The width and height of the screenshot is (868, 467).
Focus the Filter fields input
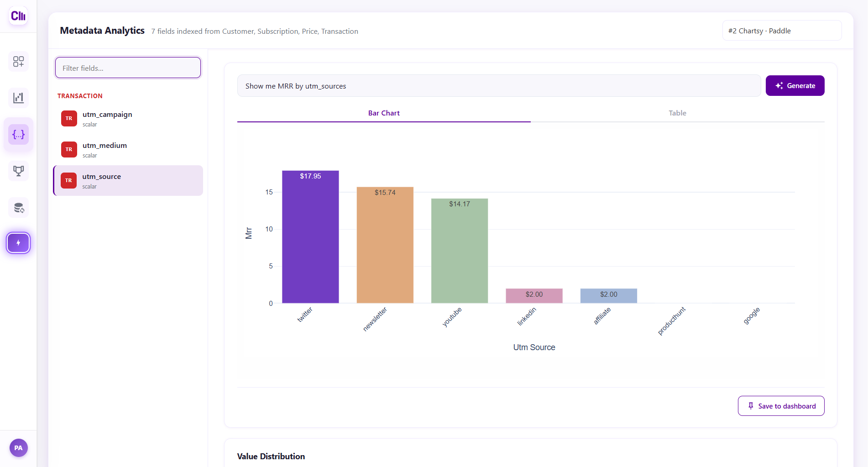point(128,68)
